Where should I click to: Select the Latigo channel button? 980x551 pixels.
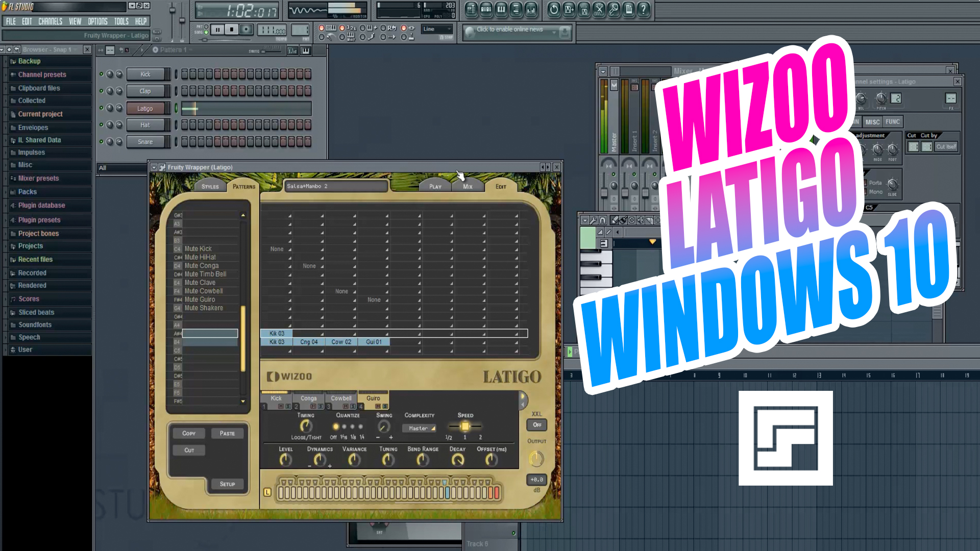(x=145, y=109)
